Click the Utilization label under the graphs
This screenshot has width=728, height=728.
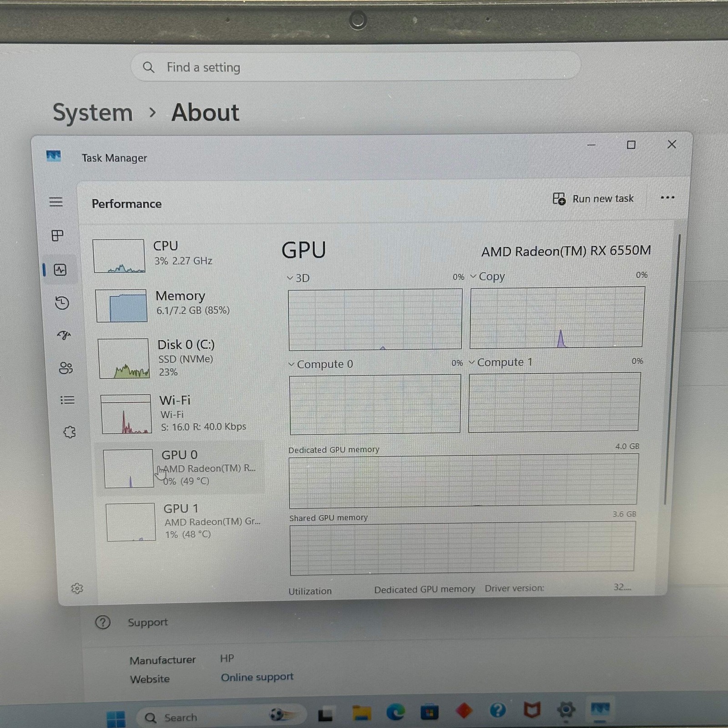point(310,591)
